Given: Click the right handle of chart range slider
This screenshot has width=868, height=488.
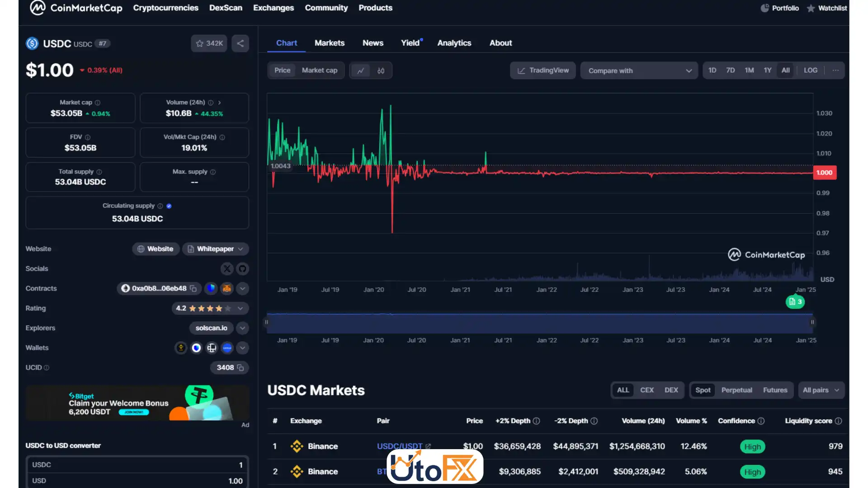Looking at the screenshot, I should coord(812,322).
